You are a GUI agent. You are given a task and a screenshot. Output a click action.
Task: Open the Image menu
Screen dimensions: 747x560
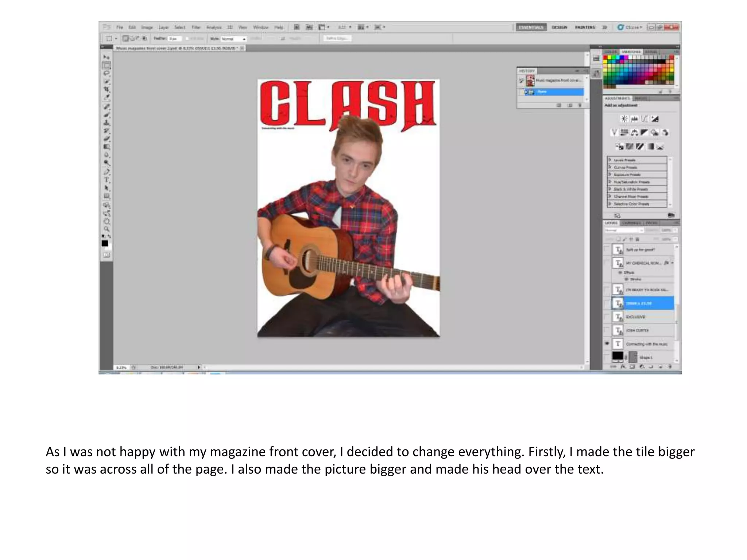147,27
